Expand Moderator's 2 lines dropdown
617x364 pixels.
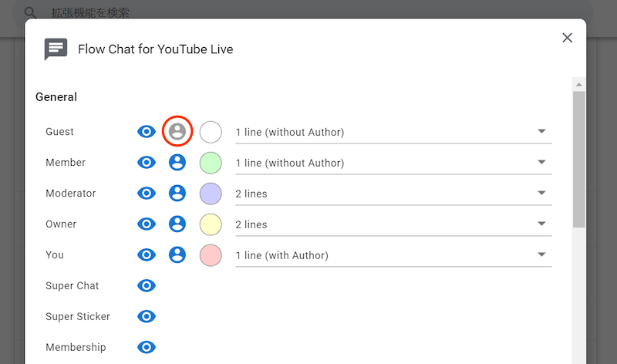point(393,194)
